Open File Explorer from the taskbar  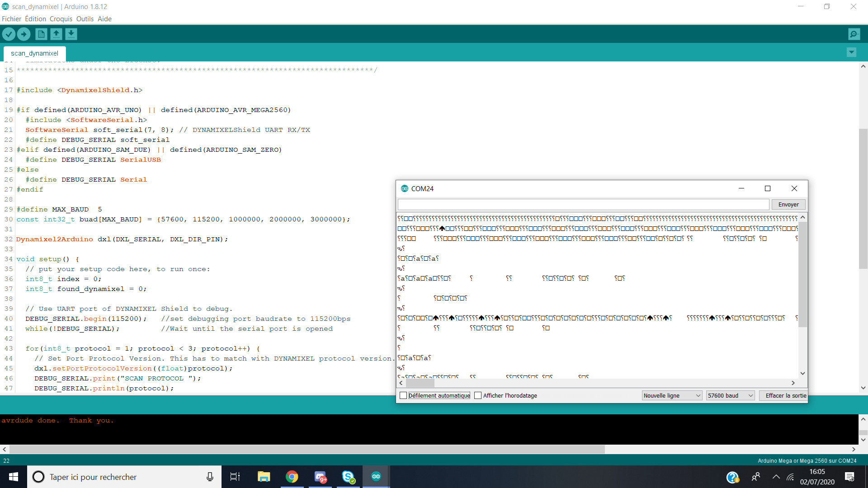[264, 477]
